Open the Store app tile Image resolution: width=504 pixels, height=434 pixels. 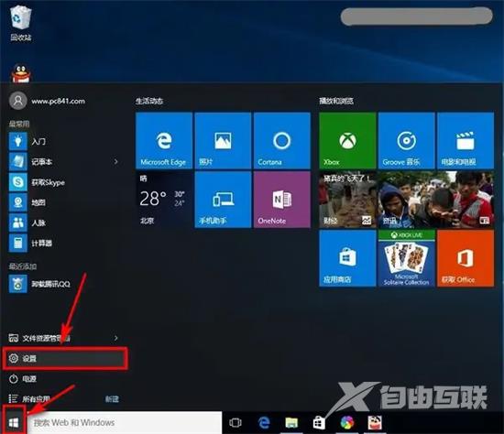tap(347, 258)
